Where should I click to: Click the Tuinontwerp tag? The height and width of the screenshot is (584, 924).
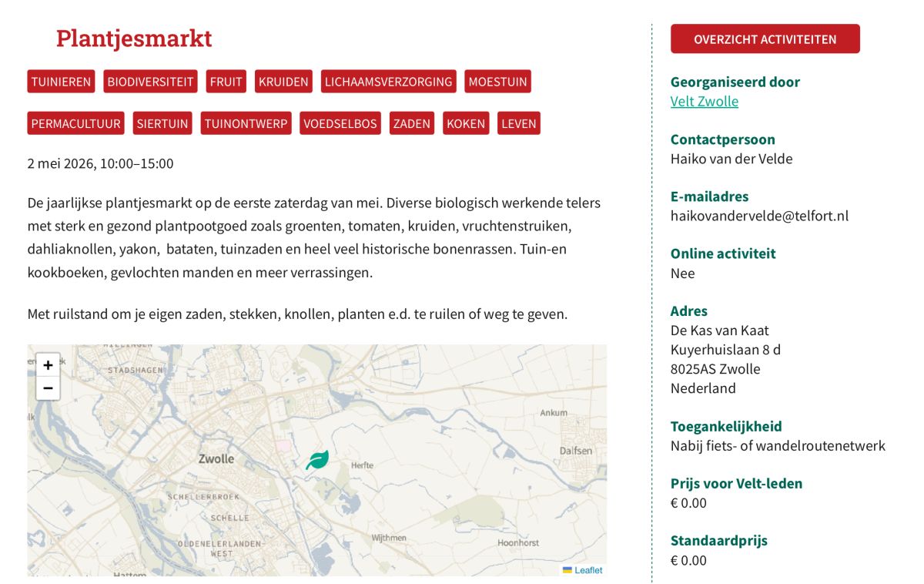coord(246,123)
